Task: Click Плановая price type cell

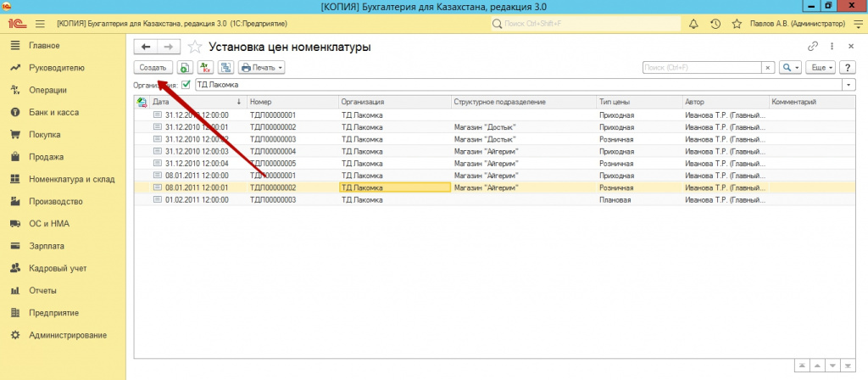Action: 615,199
